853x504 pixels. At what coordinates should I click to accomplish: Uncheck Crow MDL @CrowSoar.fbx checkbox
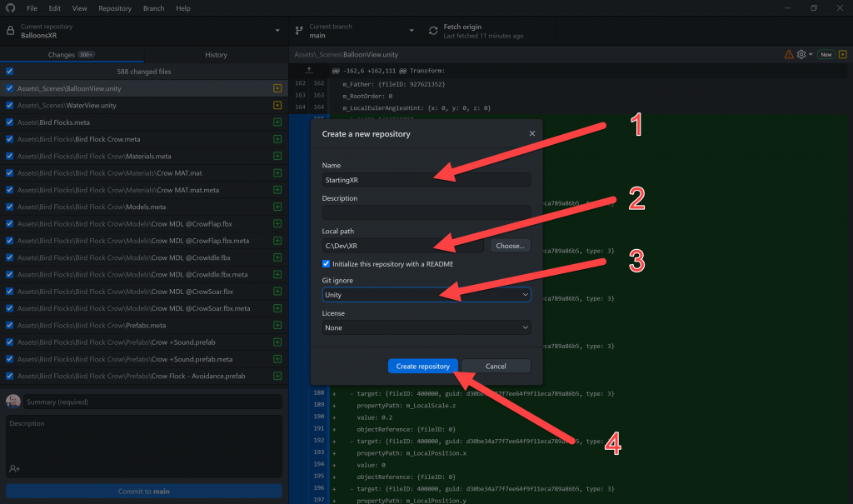click(x=9, y=292)
